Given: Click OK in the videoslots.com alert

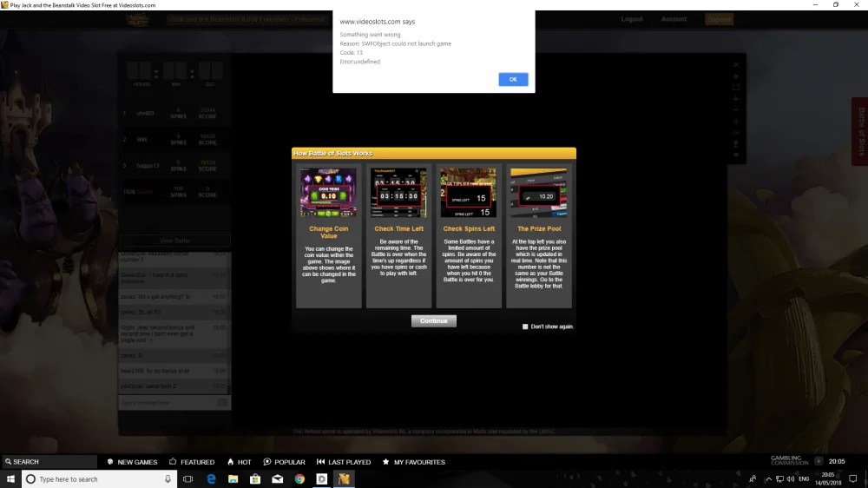Looking at the screenshot, I should pyautogui.click(x=513, y=79).
